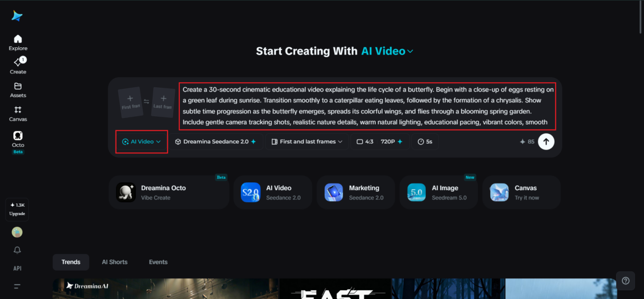Open the Create section in sidebar
644x299 pixels.
tap(18, 66)
